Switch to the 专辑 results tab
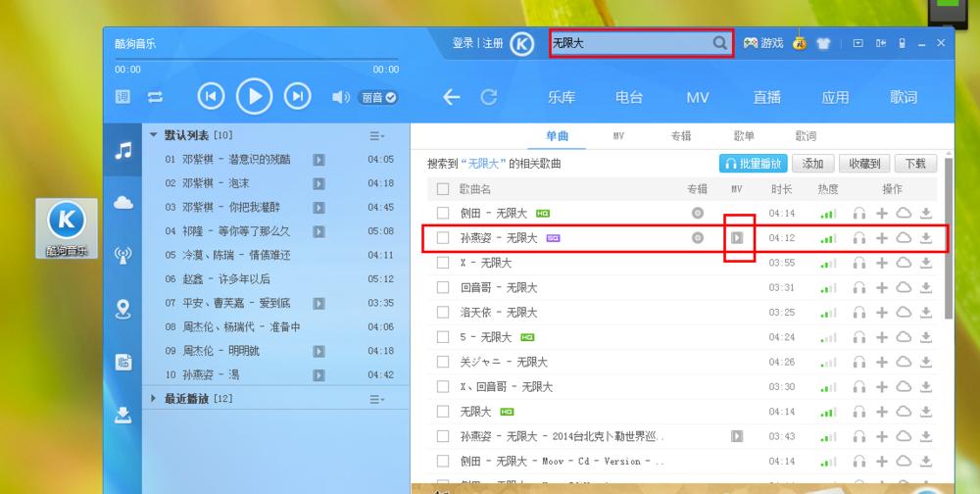The height and width of the screenshot is (494, 980). point(681,135)
